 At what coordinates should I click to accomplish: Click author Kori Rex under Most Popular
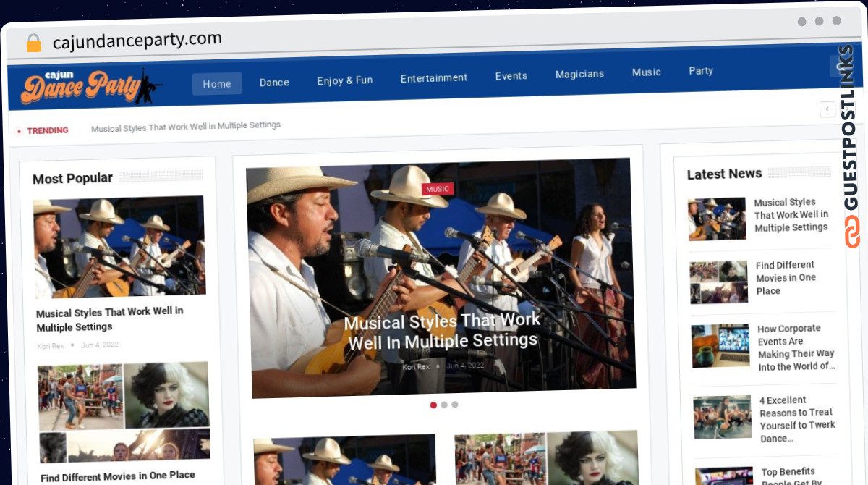coord(50,346)
